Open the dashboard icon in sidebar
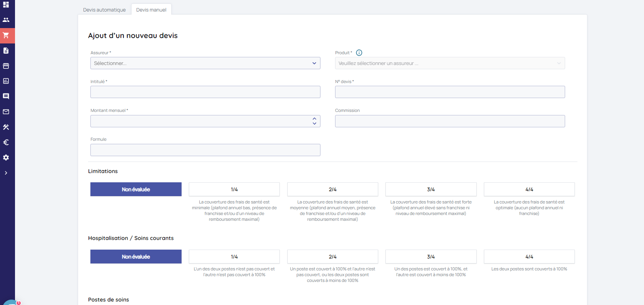The image size is (644, 305). click(6, 5)
